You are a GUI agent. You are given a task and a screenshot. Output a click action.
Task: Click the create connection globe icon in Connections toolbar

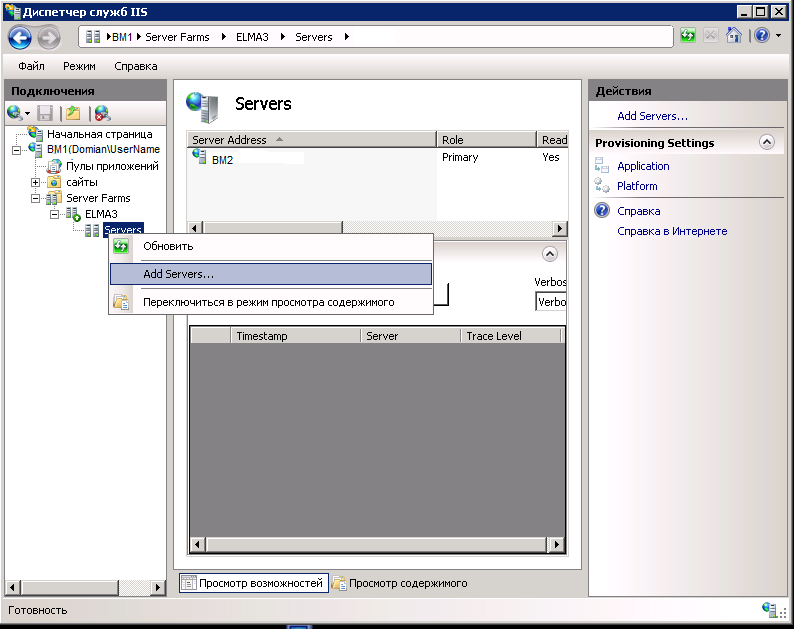(x=15, y=113)
